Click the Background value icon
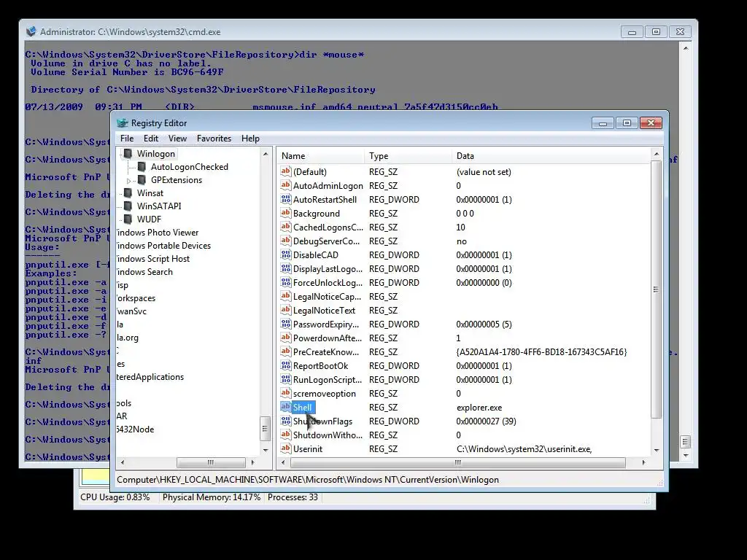747x560 pixels. (285, 213)
